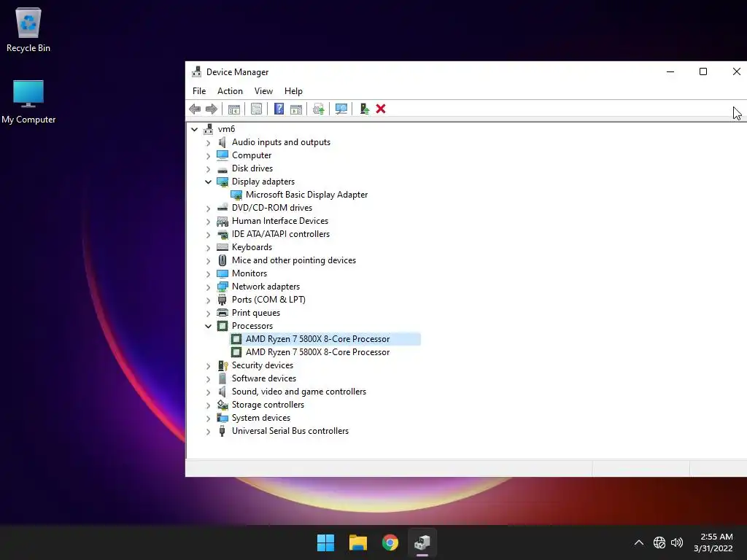Viewport: 747px width, 560px height.
Task: Select Universal Serial Bus controllers label
Action: (290, 431)
